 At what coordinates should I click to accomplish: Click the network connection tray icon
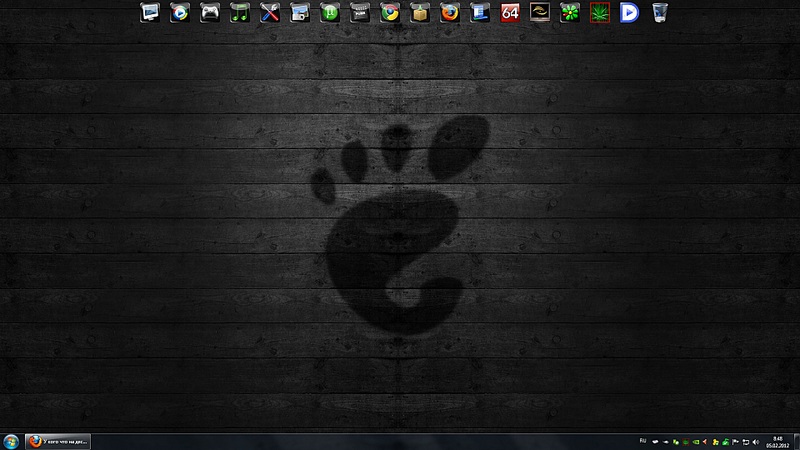click(x=746, y=442)
